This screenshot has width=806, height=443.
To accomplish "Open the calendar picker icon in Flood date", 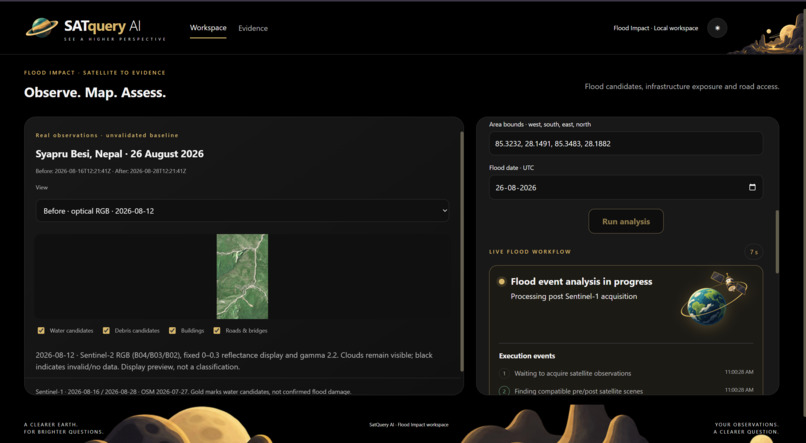I will tap(752, 187).
